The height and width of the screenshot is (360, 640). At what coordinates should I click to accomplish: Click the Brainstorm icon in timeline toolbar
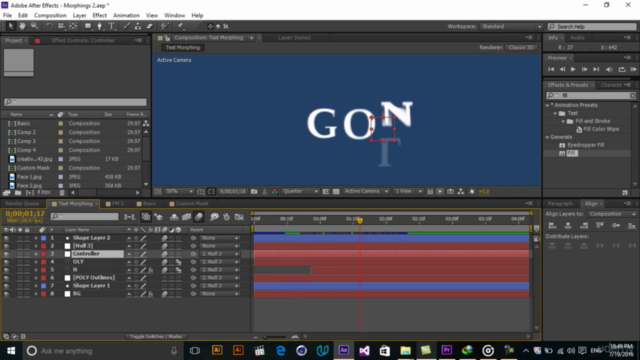tap(214, 217)
